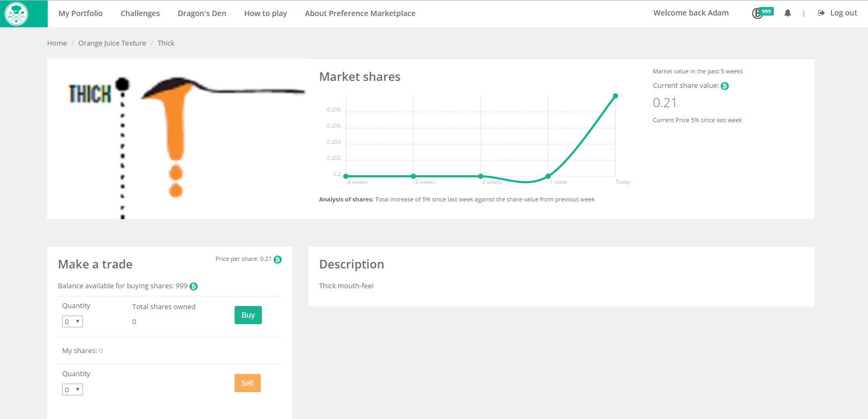Click the coin icon next to Price per share

(277, 260)
